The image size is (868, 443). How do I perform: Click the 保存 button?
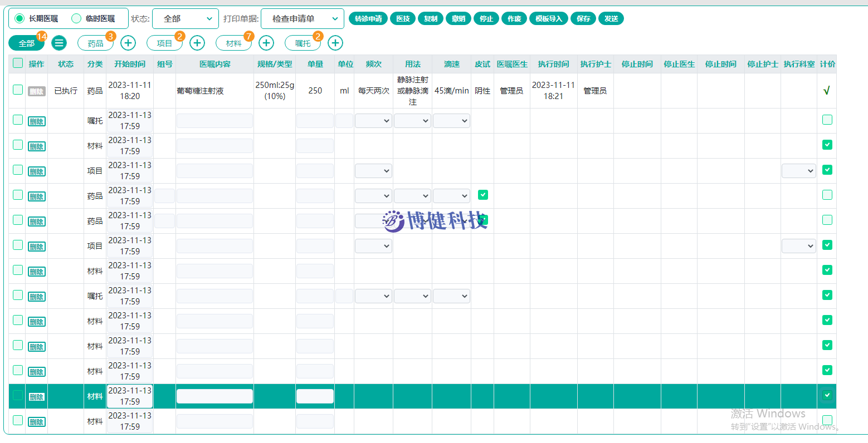(x=583, y=18)
